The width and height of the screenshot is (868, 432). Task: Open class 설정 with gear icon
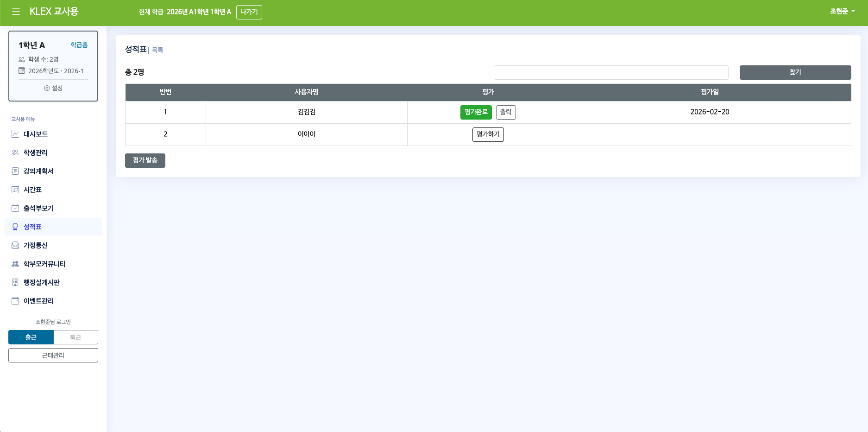tap(53, 88)
